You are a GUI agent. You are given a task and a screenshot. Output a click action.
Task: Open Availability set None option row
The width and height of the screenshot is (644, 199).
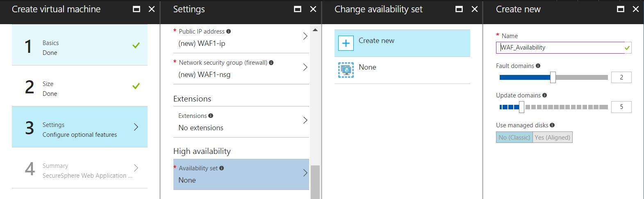click(x=241, y=174)
